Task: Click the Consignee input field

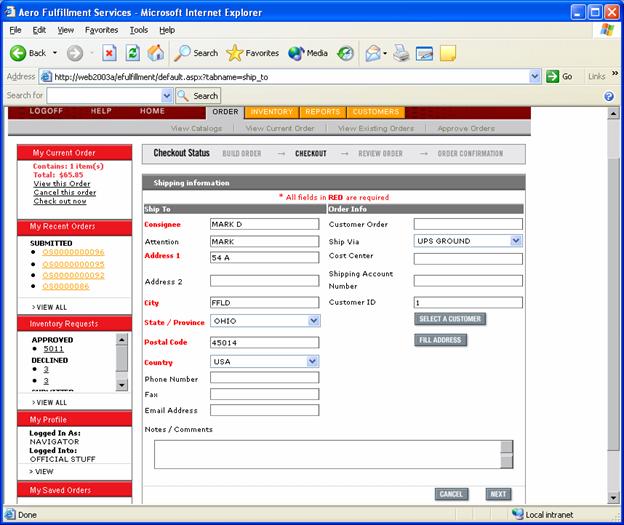Action: coord(265,224)
